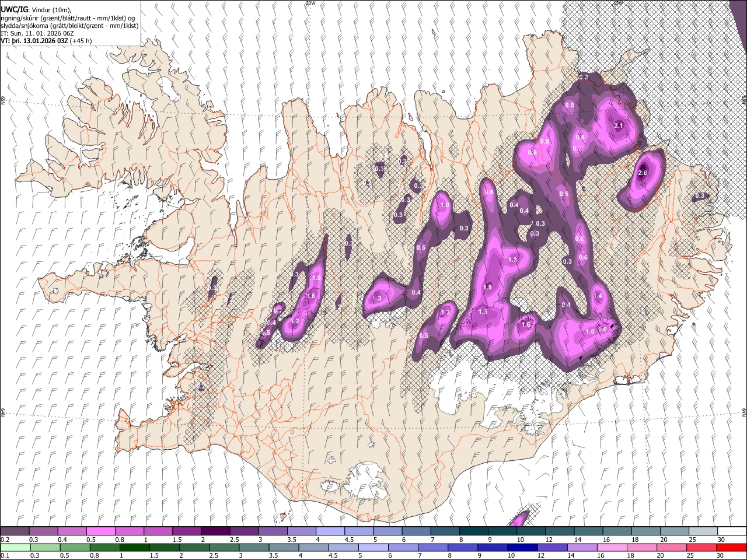Click the 2.1 precipitation value on the map
The image size is (747, 560).
click(619, 125)
